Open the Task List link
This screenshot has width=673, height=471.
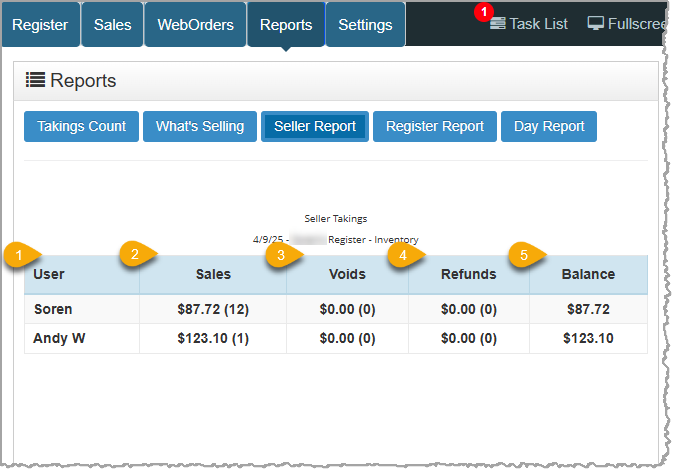pos(538,24)
